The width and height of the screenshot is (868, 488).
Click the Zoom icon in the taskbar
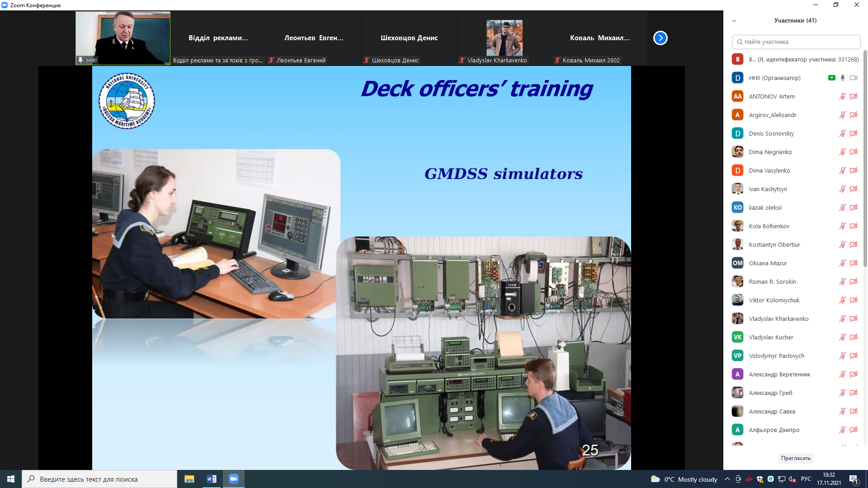pos(233,479)
